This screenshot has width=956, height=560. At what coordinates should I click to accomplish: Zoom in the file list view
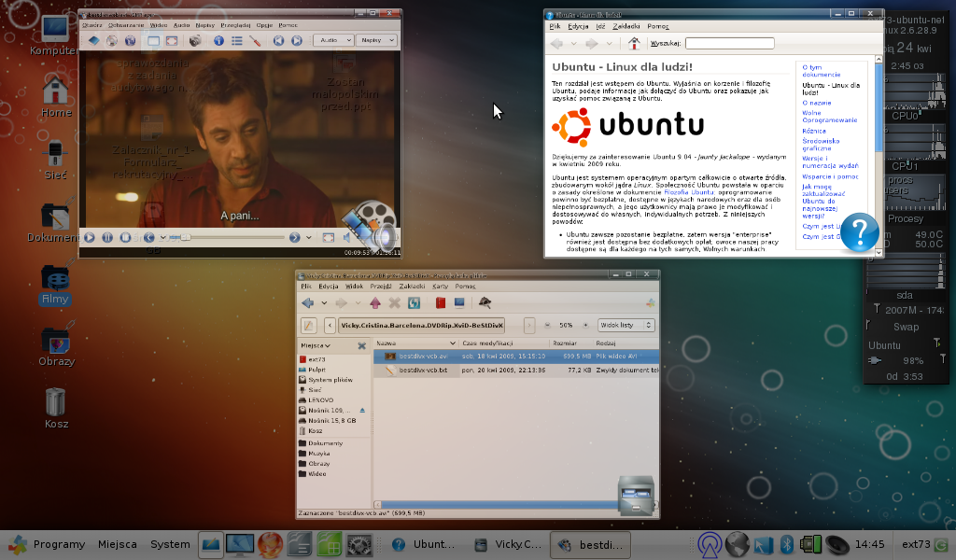[x=586, y=326]
